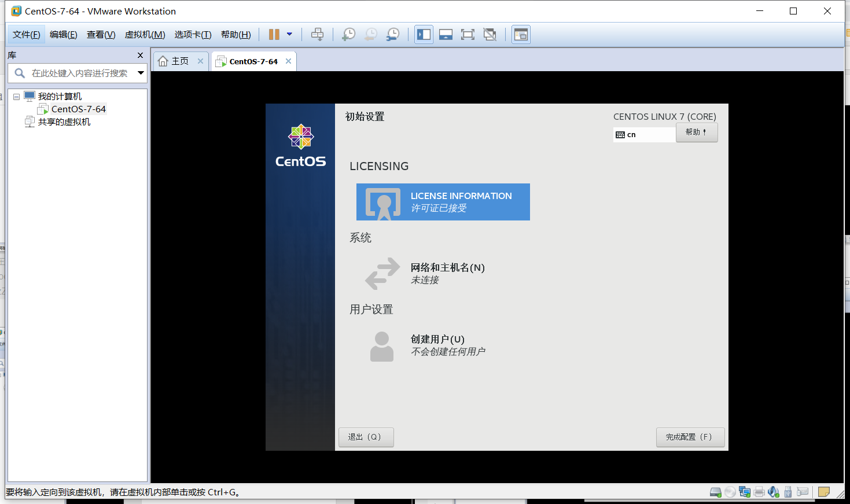Click the CENTOS LINUX 7 (CORE) text

click(665, 117)
